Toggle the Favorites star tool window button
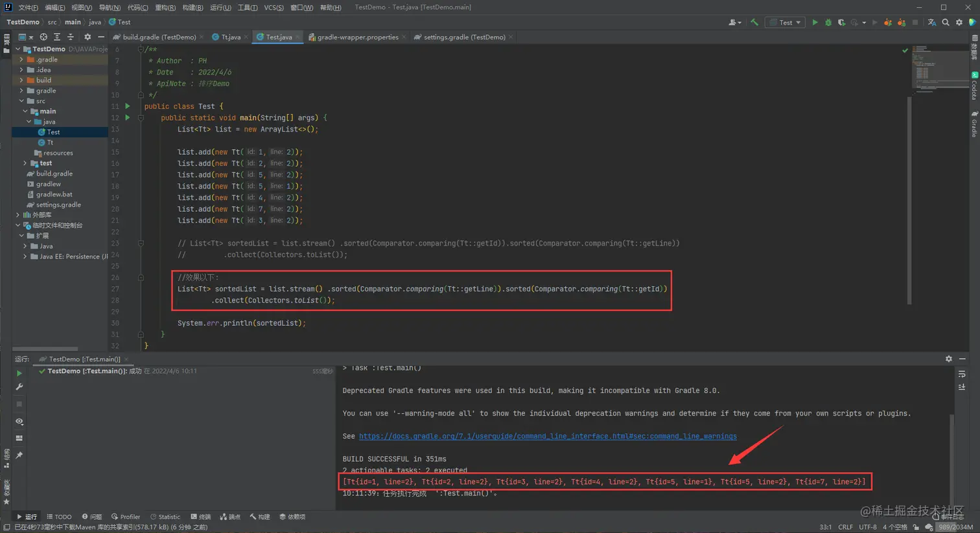The height and width of the screenshot is (533, 980). 6,492
